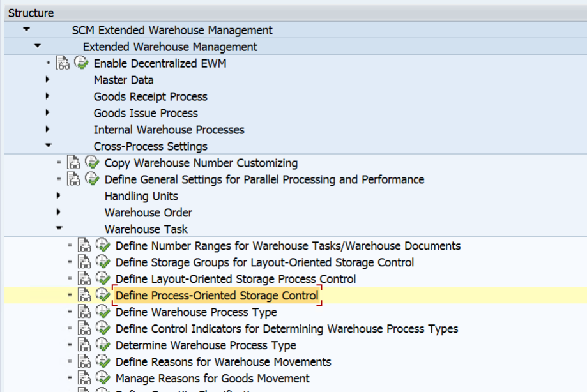The image size is (587, 392).
Task: Open documentation for Define Reasons for Warehouse Movements
Action: pos(84,361)
